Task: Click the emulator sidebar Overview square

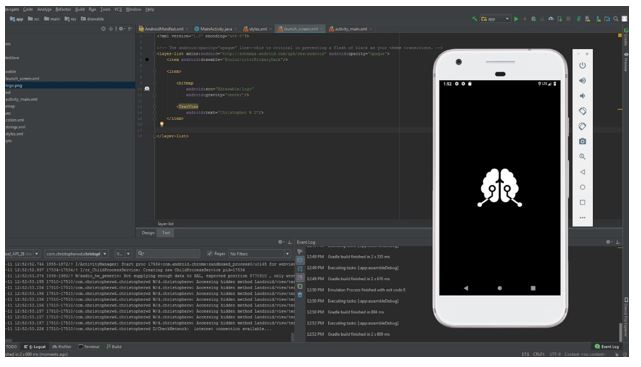Action: (x=583, y=202)
